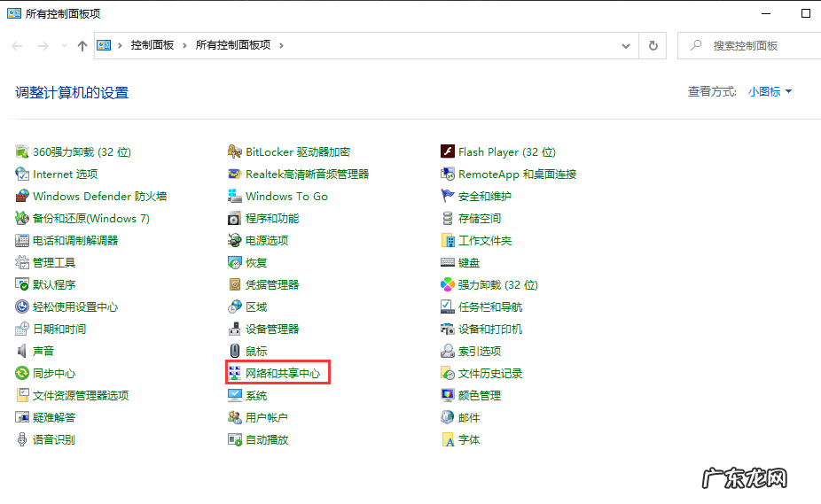Viewport: 821px width, 504px height.
Task: Focus the 搜索控制面板 search box
Action: pyautogui.click(x=749, y=45)
